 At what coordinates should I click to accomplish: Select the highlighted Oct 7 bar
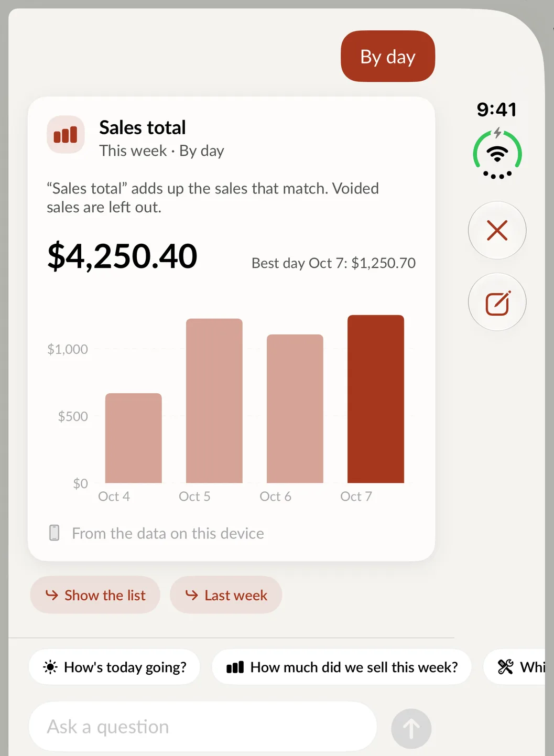point(376,399)
